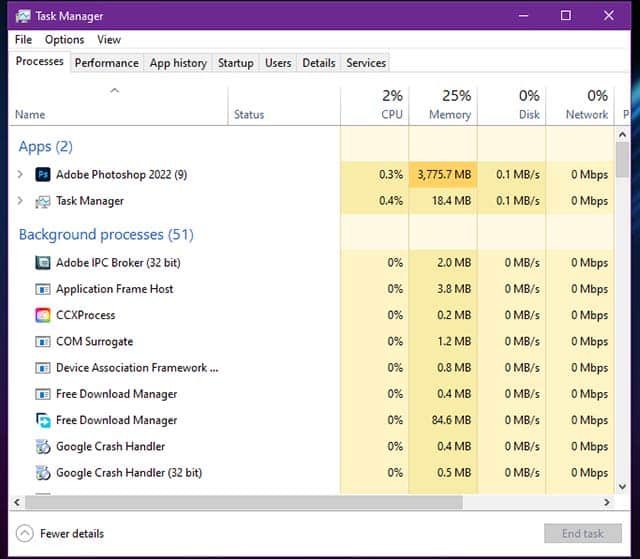
Task: Click the CCXProcess icon
Action: click(x=43, y=315)
